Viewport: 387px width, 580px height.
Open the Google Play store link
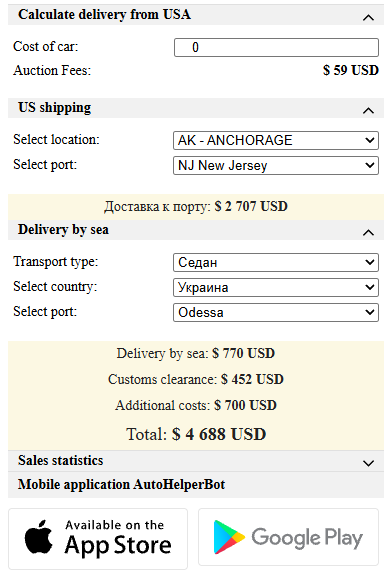(x=289, y=537)
